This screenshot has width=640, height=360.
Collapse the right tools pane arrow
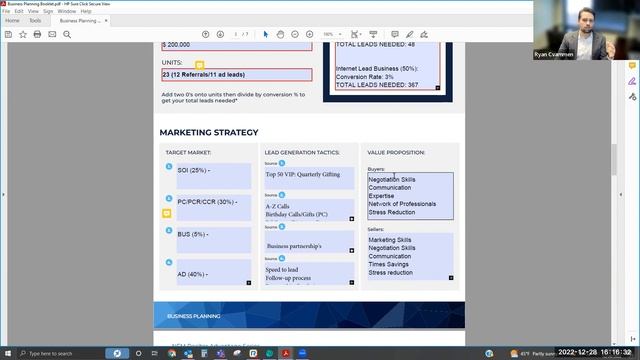click(x=621, y=195)
